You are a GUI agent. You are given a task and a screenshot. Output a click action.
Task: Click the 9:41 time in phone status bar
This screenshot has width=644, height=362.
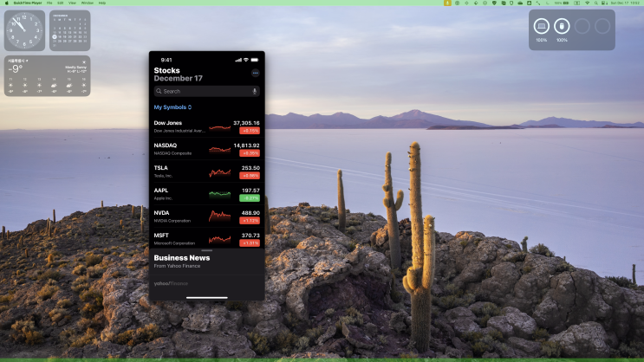(166, 60)
